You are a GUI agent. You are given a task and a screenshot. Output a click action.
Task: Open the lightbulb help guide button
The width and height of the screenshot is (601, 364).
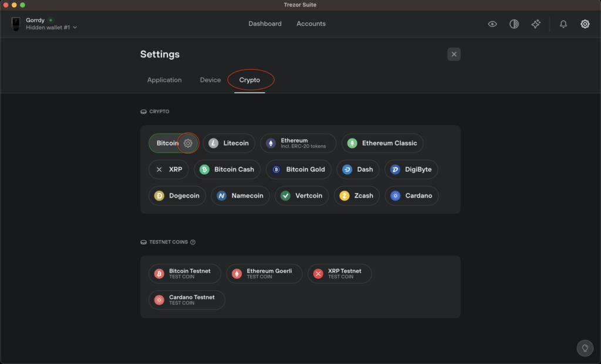(x=585, y=348)
